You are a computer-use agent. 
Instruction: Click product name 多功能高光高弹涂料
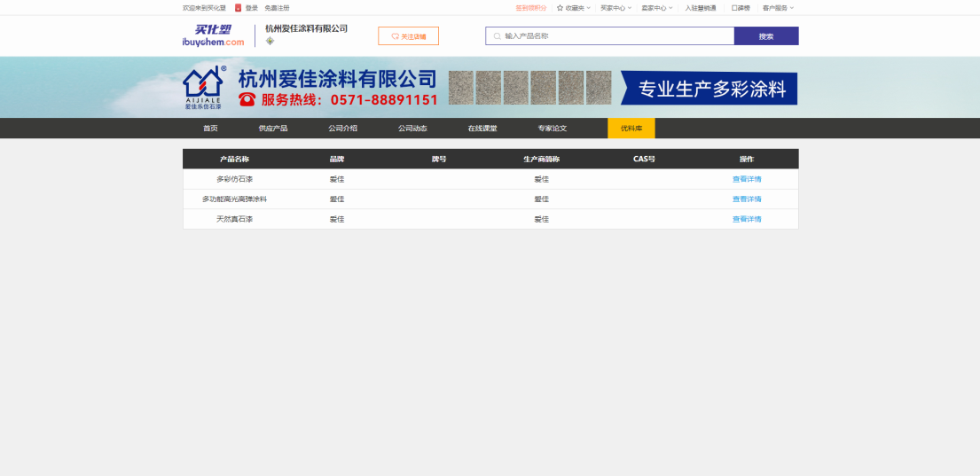tap(234, 199)
